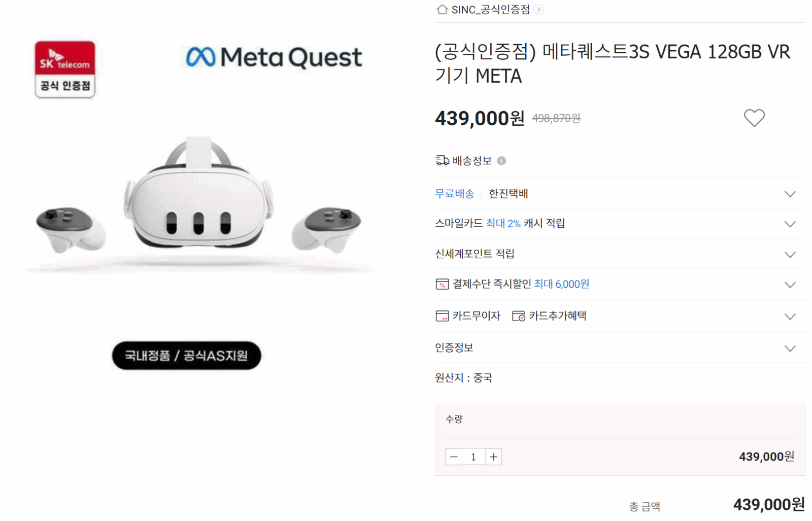Expand the 무료배송 shipping details row
Image resolution: width=812 pixels, height=521 pixels.
790,194
